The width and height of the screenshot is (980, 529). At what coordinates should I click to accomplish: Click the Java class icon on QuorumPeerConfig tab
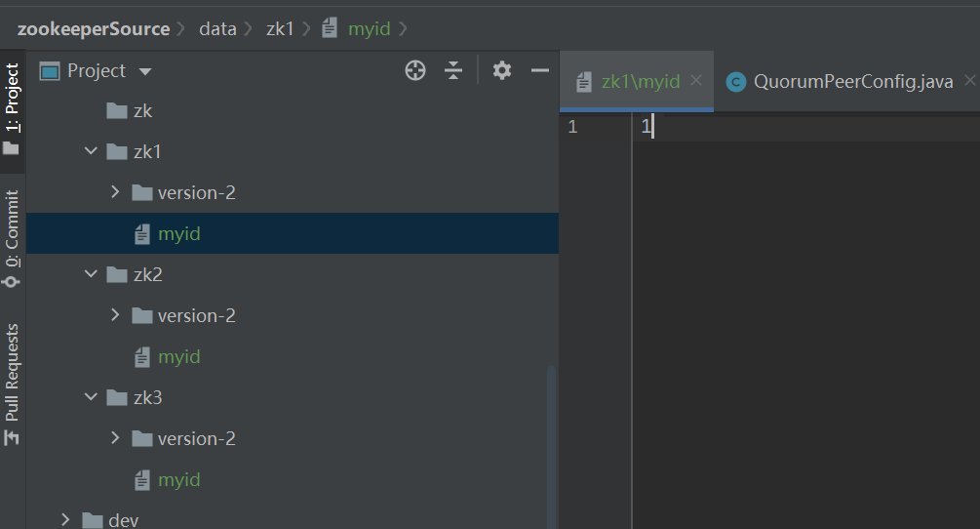736,82
